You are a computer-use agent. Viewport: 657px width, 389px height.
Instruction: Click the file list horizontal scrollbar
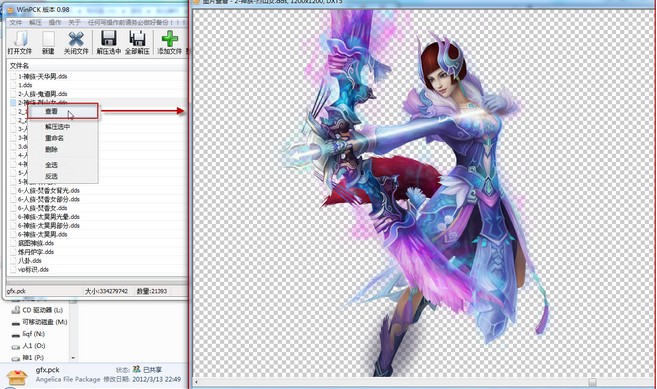(96, 281)
